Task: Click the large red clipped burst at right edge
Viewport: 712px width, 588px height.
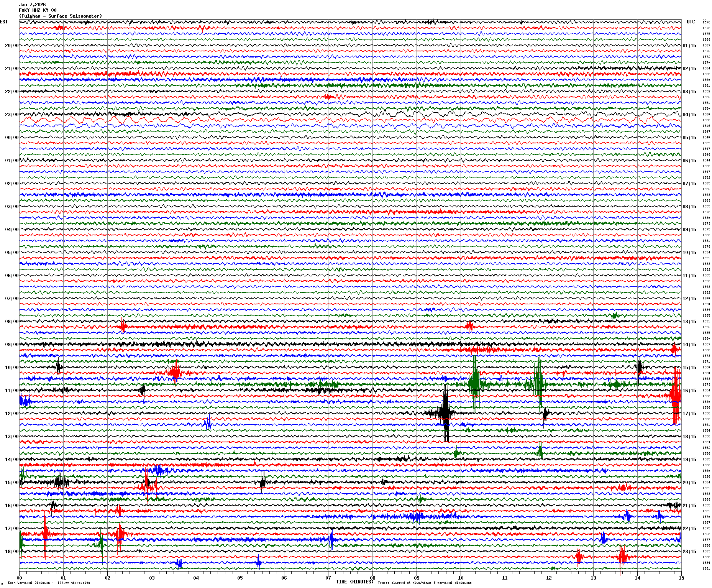Action: click(x=675, y=395)
